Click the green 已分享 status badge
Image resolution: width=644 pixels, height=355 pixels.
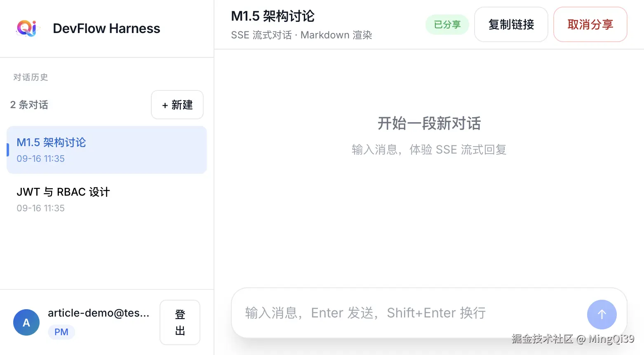tap(447, 24)
